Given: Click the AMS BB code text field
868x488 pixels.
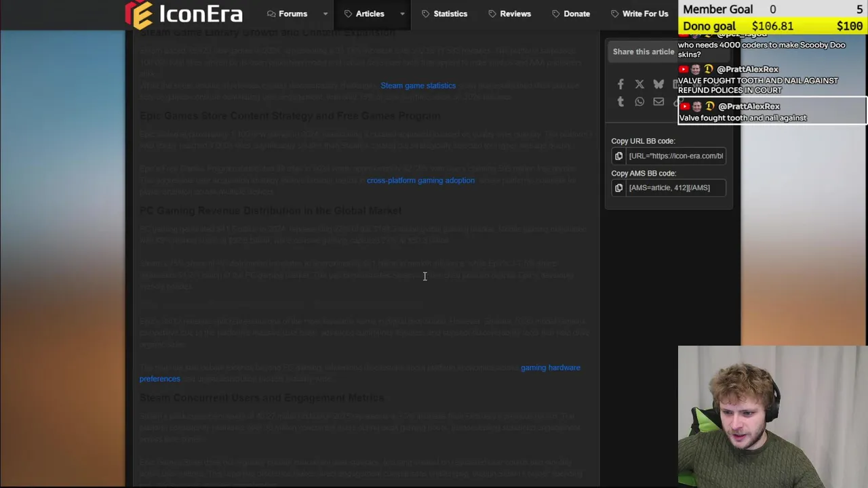Looking at the screenshot, I should [675, 188].
